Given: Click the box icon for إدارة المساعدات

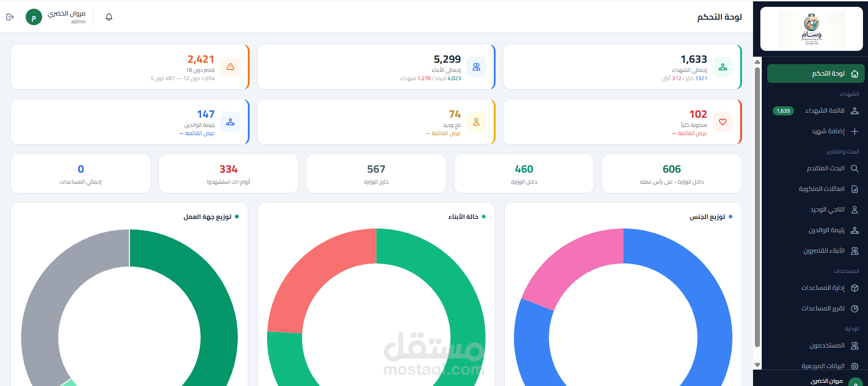Looking at the screenshot, I should pos(855,288).
